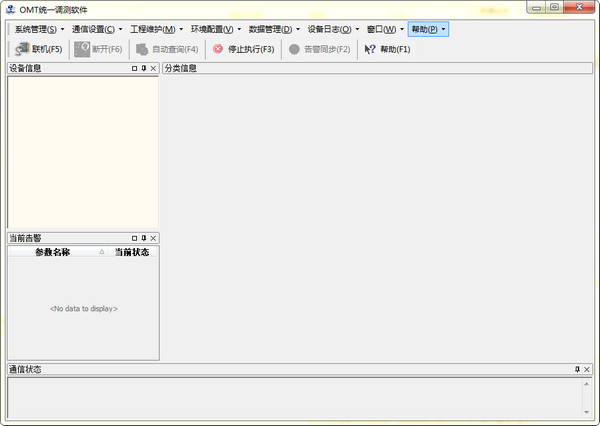Expand the arrow beside 系统管理(S)

point(62,29)
